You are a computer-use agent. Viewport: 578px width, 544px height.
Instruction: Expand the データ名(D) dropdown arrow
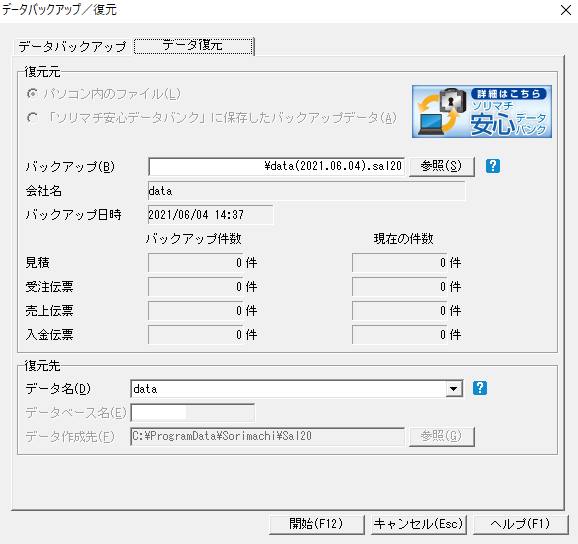(454, 389)
